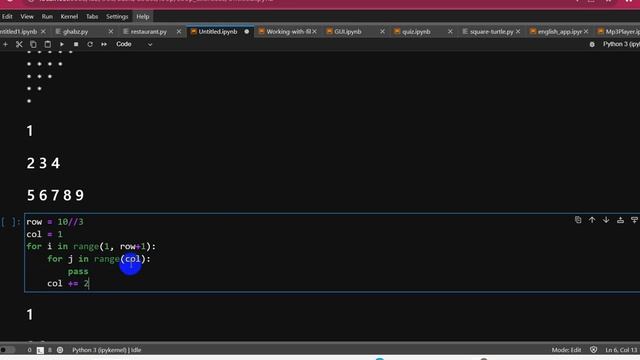Open the Python 3 kernel selector in toolbar
The image size is (640, 360).
(x=621, y=44)
